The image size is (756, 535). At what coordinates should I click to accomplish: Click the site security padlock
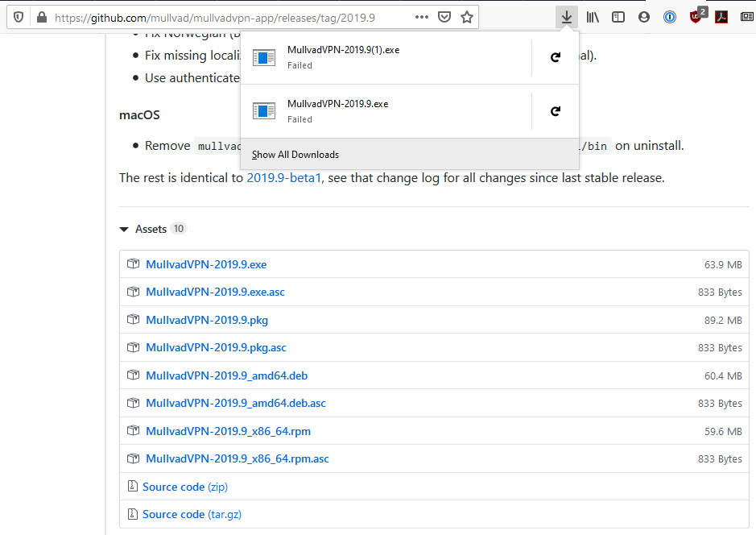click(41, 16)
